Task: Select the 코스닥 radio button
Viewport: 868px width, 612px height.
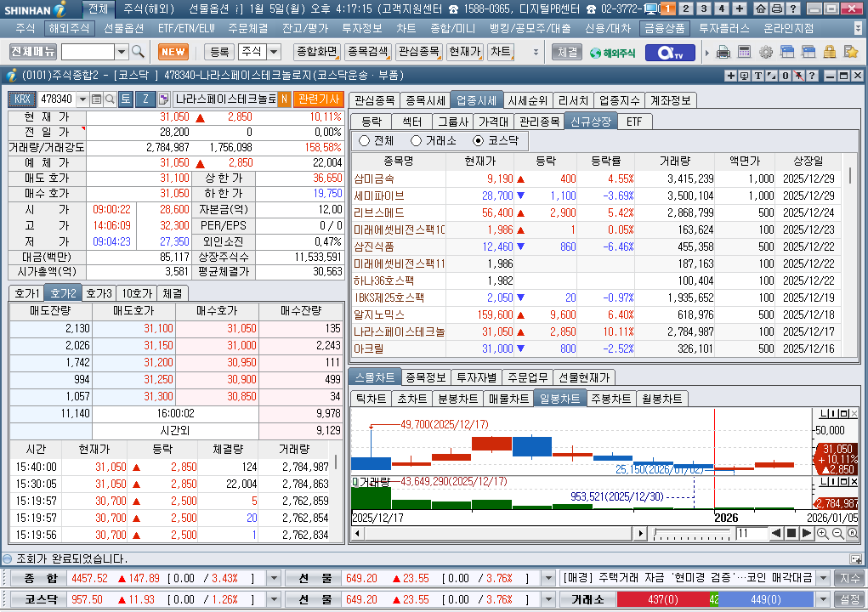Action: [479, 140]
